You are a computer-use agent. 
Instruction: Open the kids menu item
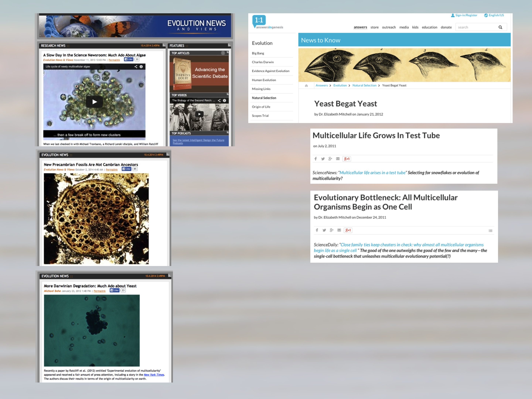415,27
